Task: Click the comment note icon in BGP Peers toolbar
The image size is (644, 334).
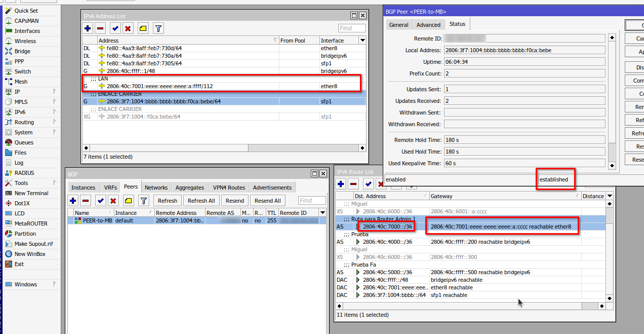Action: pyautogui.click(x=129, y=201)
